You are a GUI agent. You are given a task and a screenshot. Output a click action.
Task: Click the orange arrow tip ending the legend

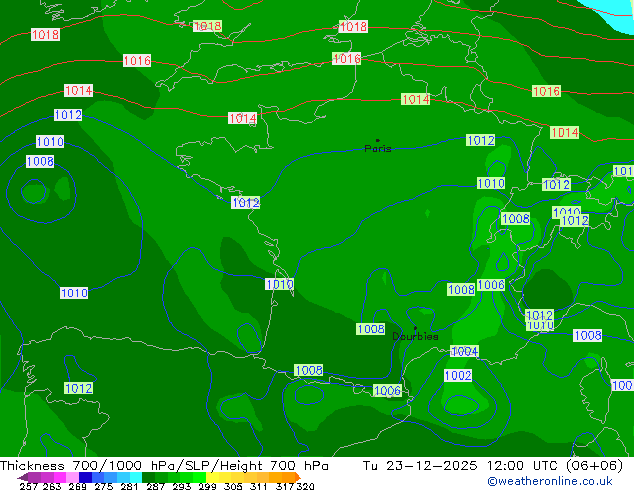(298, 477)
